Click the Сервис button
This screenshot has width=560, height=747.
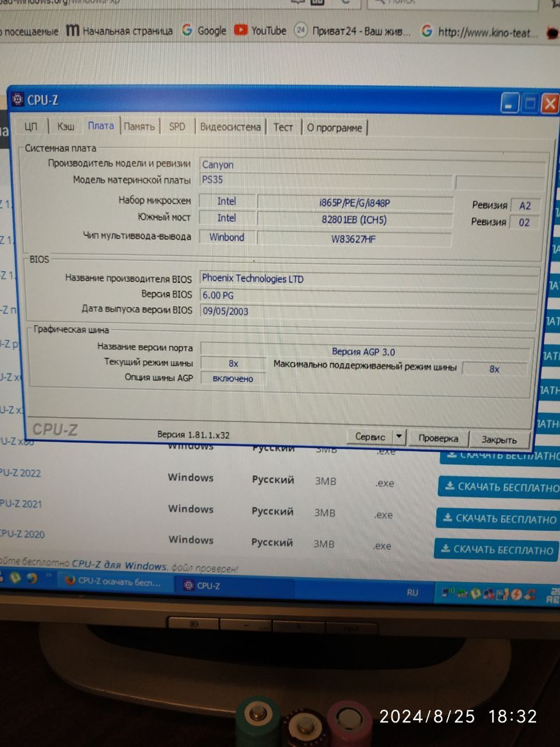click(370, 437)
